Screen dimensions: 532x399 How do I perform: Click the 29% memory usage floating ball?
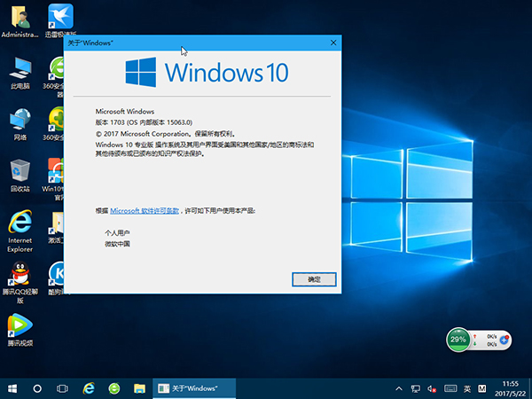[x=458, y=340]
